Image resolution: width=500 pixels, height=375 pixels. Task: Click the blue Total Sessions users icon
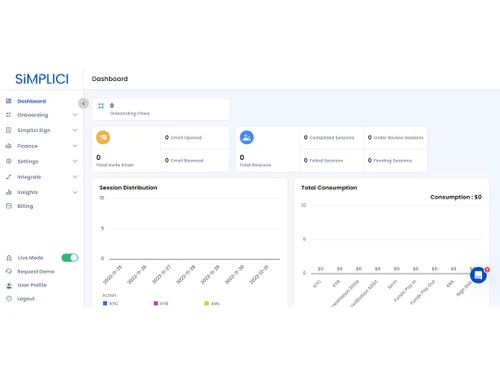coord(247,137)
